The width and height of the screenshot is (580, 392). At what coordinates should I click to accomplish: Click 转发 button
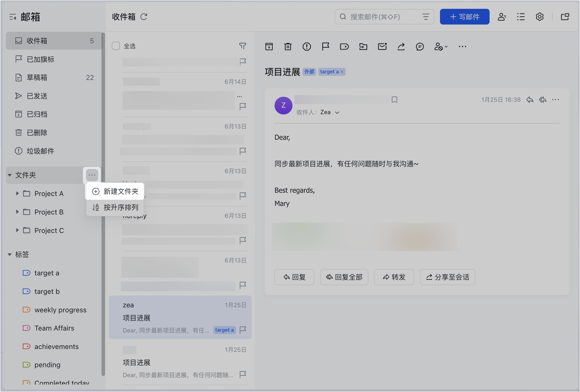(394, 277)
